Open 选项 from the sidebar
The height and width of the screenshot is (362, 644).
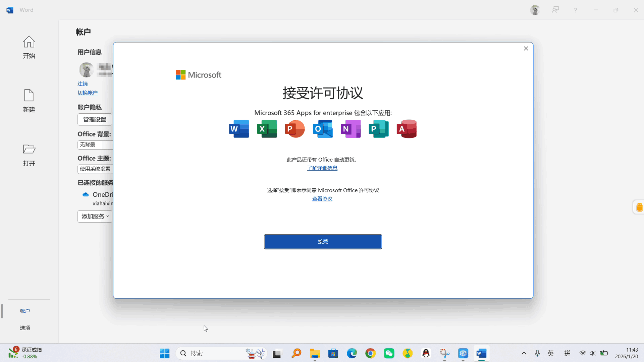point(25,328)
